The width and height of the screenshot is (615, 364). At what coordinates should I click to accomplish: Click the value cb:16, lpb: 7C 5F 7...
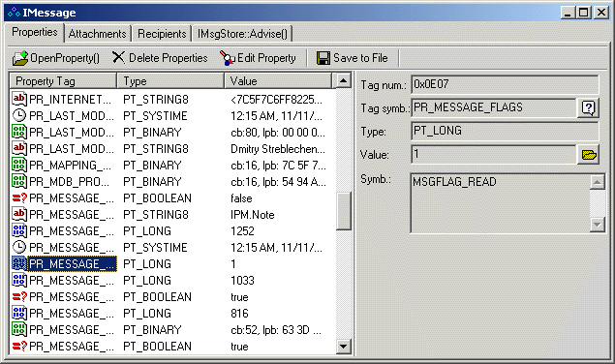point(278,166)
